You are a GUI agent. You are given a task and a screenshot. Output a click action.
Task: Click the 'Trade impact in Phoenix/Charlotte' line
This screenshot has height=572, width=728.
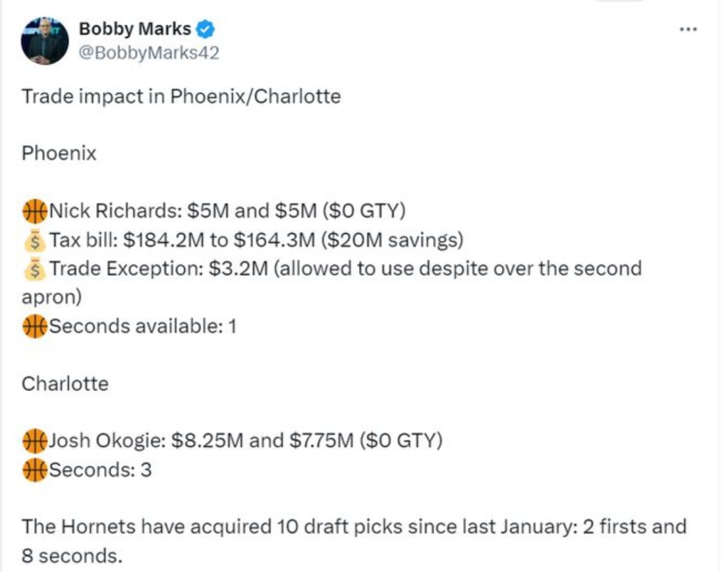tap(181, 96)
